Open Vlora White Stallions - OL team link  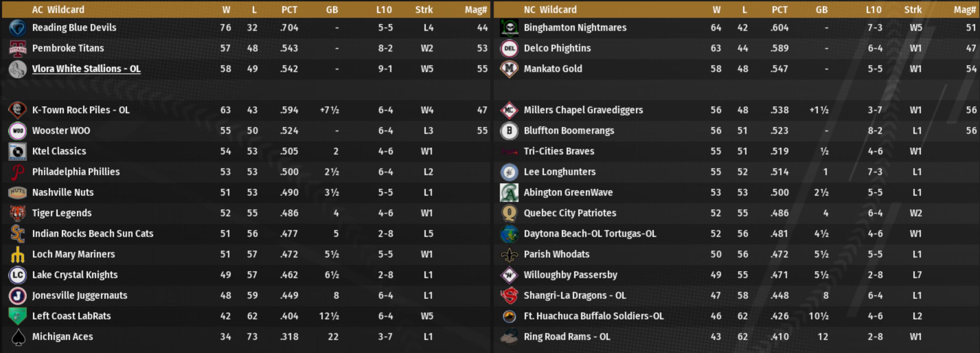click(86, 69)
